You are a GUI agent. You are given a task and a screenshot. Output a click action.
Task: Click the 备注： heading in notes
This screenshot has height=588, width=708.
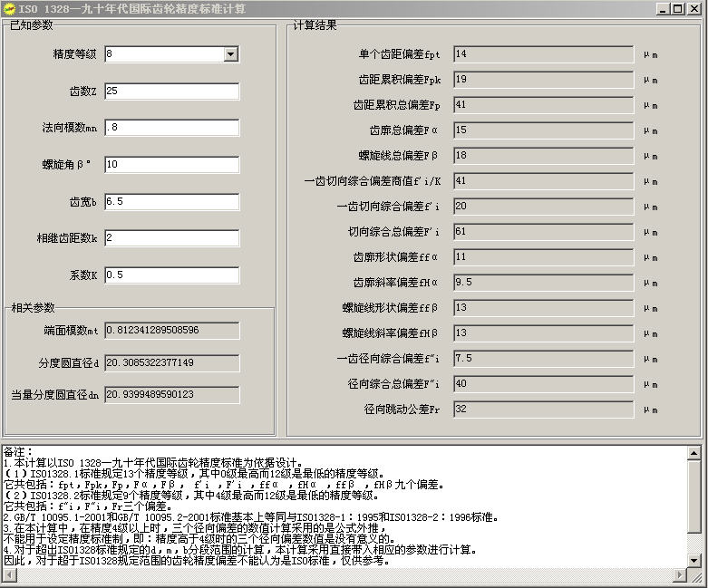pos(18,452)
